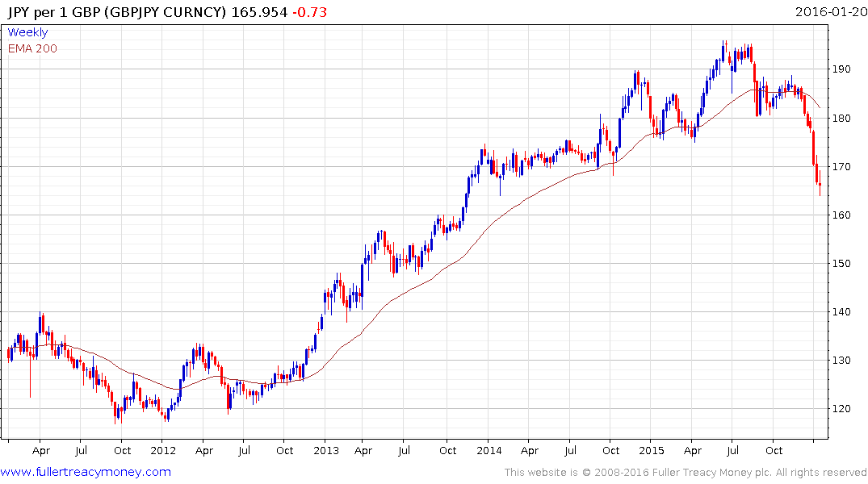Click the Weekly interval label
The image size is (868, 484).
point(27,32)
